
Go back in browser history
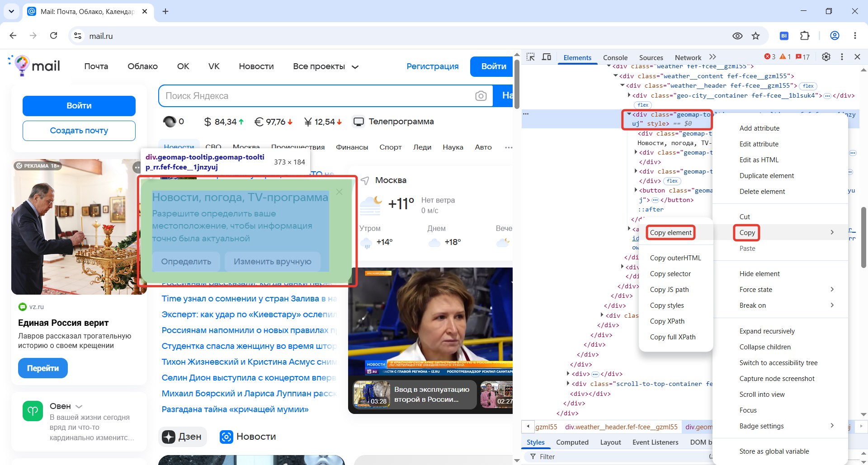coord(13,36)
